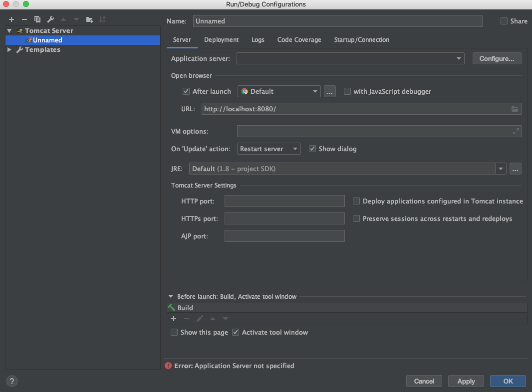
Task: Edit before launch task pencil icon
Action: pyautogui.click(x=200, y=319)
